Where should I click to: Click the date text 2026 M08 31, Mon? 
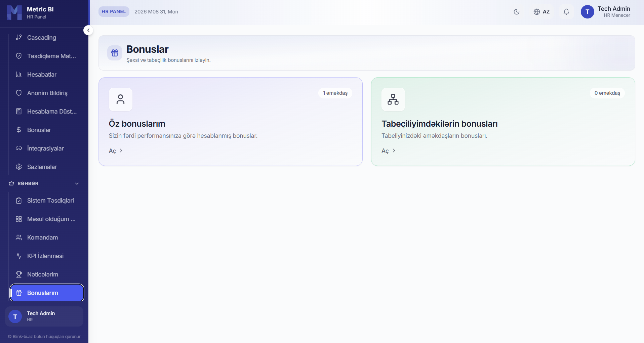pyautogui.click(x=156, y=11)
